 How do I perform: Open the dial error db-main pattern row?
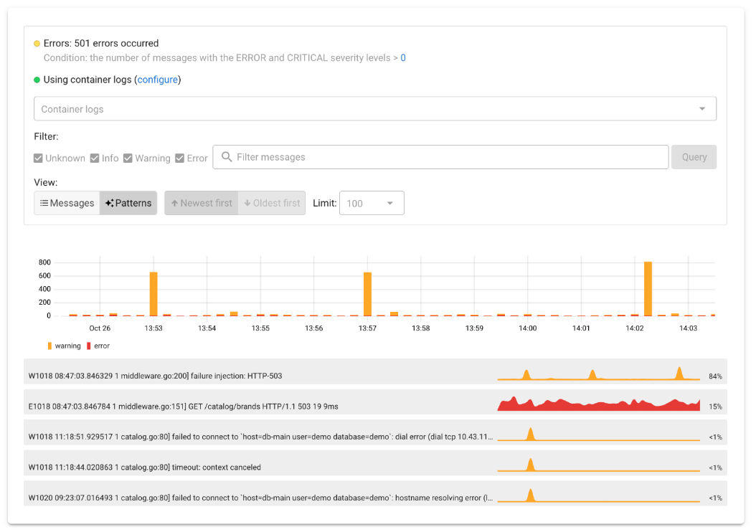(x=375, y=432)
